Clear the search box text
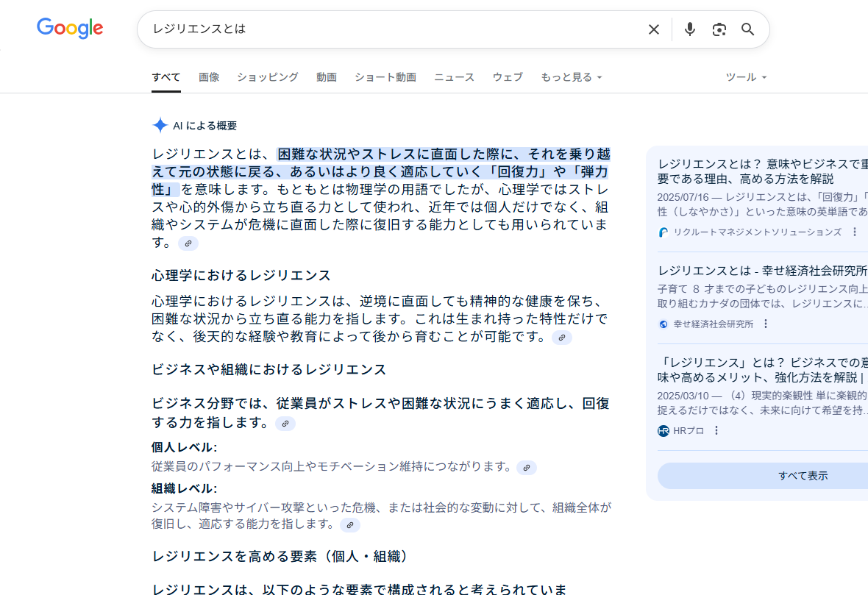 tap(653, 29)
